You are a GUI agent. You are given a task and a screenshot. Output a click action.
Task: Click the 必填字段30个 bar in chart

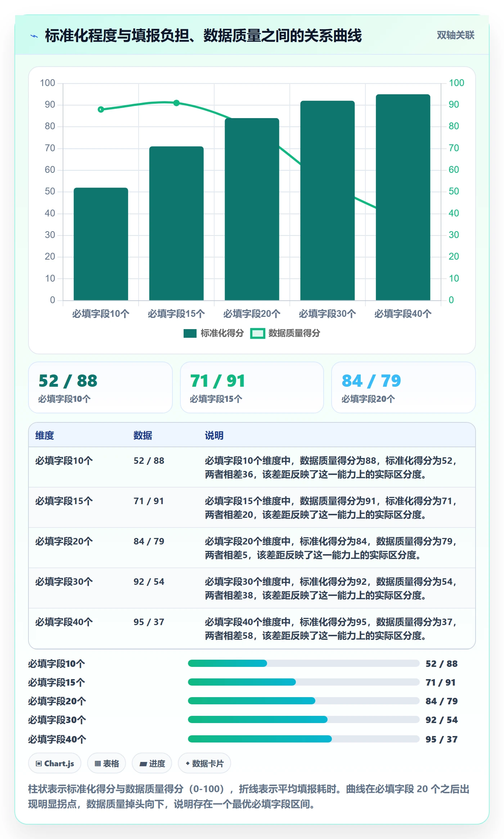328,201
